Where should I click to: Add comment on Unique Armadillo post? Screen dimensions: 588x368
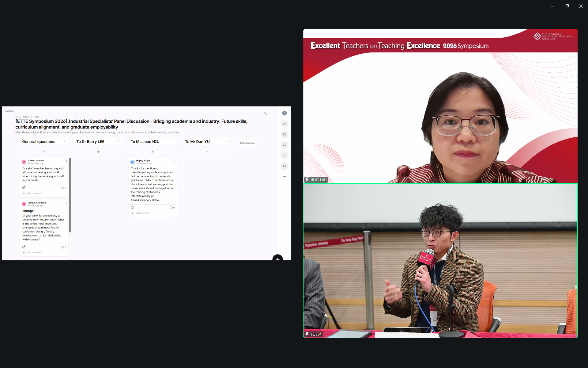tap(34, 253)
